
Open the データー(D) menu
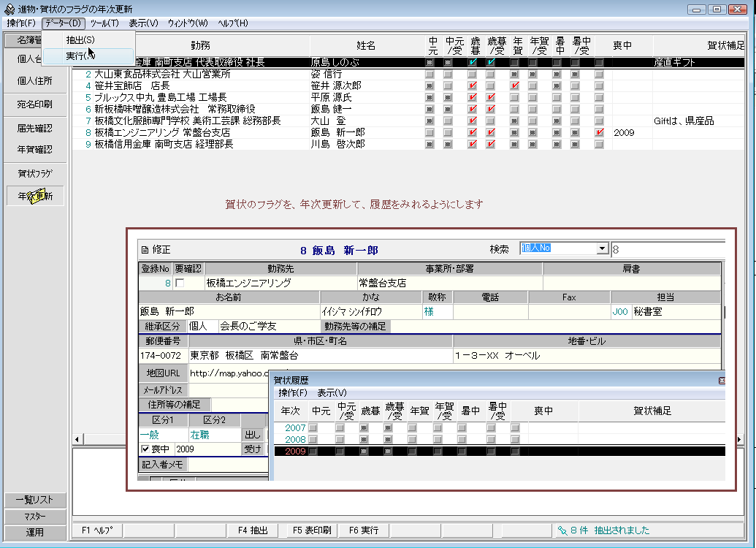click(63, 23)
